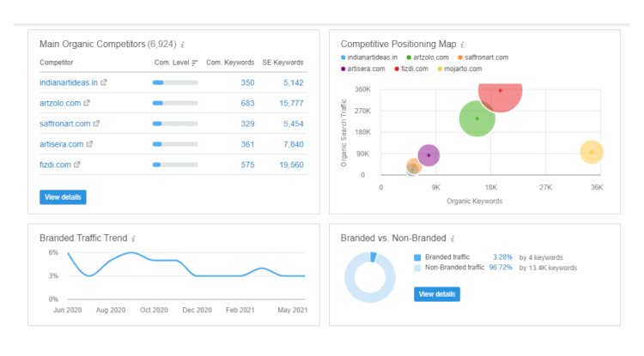
Task: Click View details under Branded vs. Non-Branded
Action: click(x=437, y=294)
